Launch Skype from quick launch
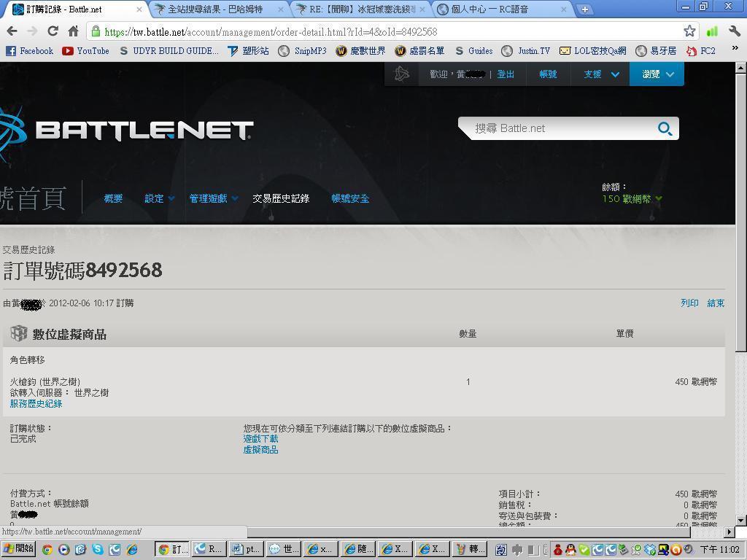The width and height of the screenshot is (747, 560). pos(98,550)
